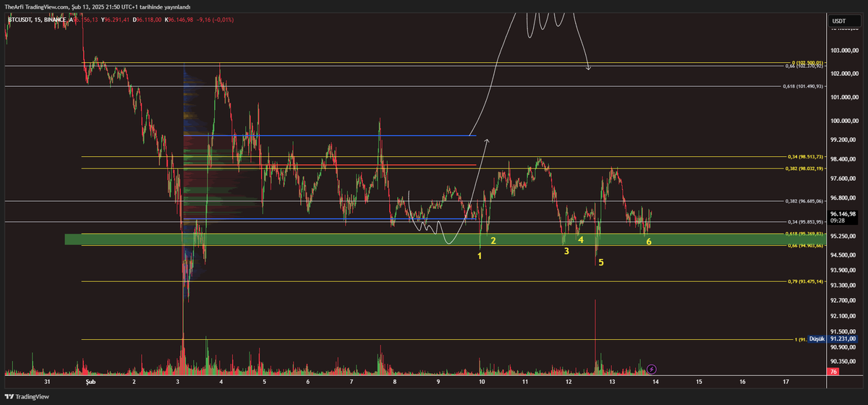Click the TradingView.com link in header
The height and width of the screenshot is (405, 868).
[48, 7]
